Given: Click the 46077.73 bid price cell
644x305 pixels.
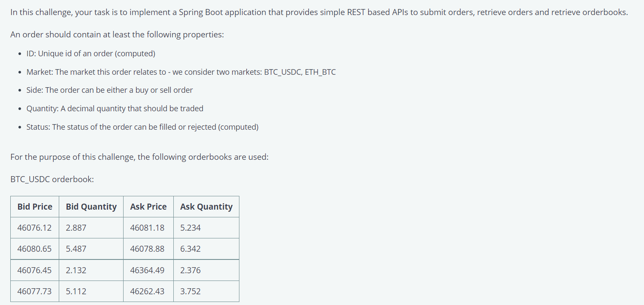Looking at the screenshot, I should (35, 291).
